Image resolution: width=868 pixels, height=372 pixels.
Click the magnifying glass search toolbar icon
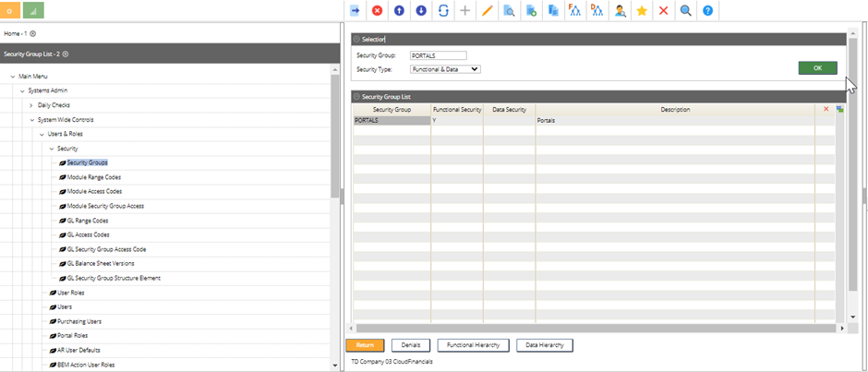pyautogui.click(x=686, y=10)
